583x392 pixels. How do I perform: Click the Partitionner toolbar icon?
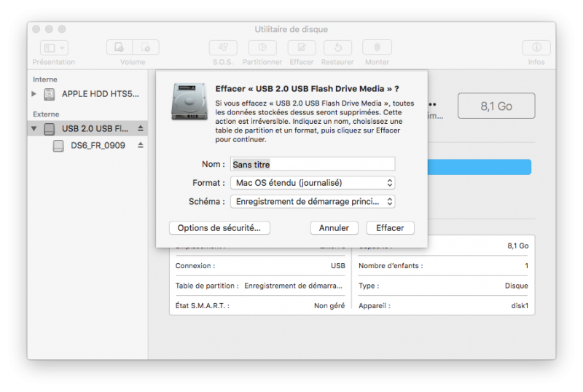pyautogui.click(x=262, y=47)
